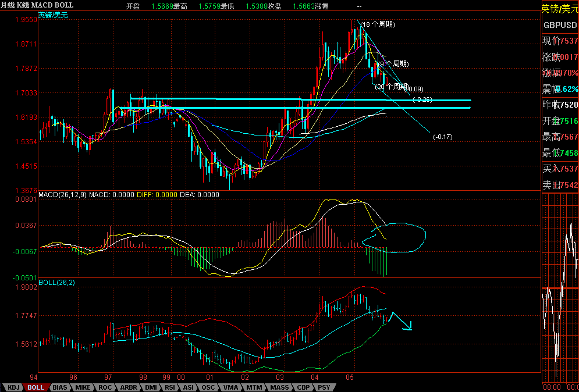Click the 1.5612 BOLL axis label
Screen dimensions: 579x392
(x=26, y=344)
